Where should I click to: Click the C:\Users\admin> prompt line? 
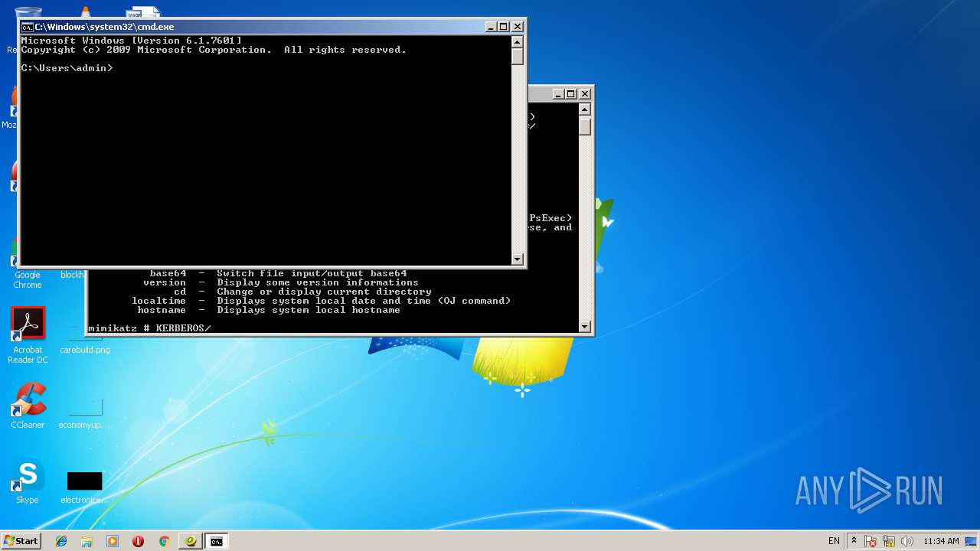tap(67, 68)
